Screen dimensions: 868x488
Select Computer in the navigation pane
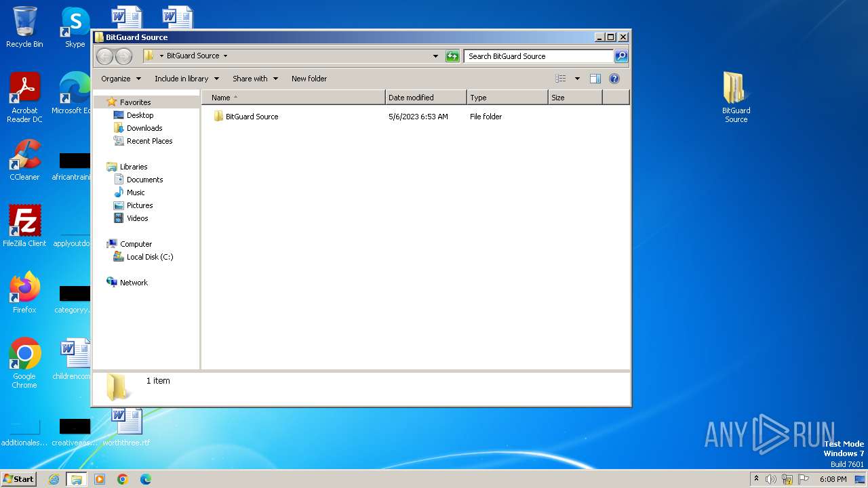coord(136,244)
